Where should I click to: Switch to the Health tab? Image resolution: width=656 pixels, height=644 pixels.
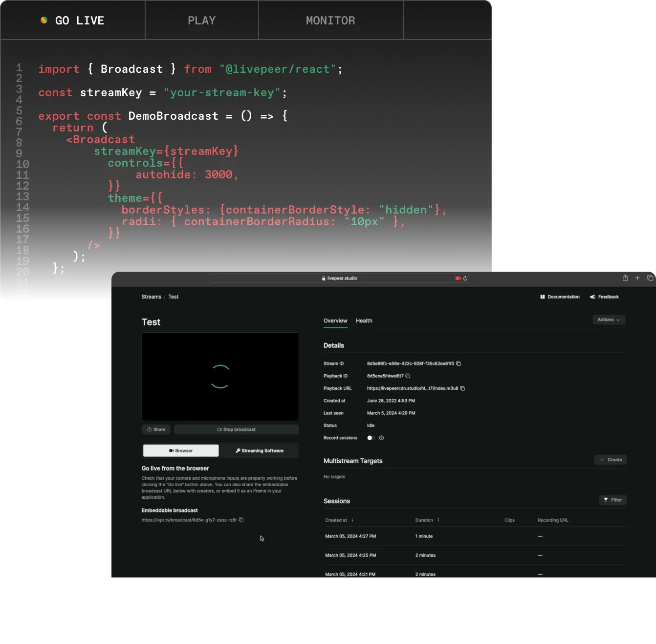coord(364,321)
